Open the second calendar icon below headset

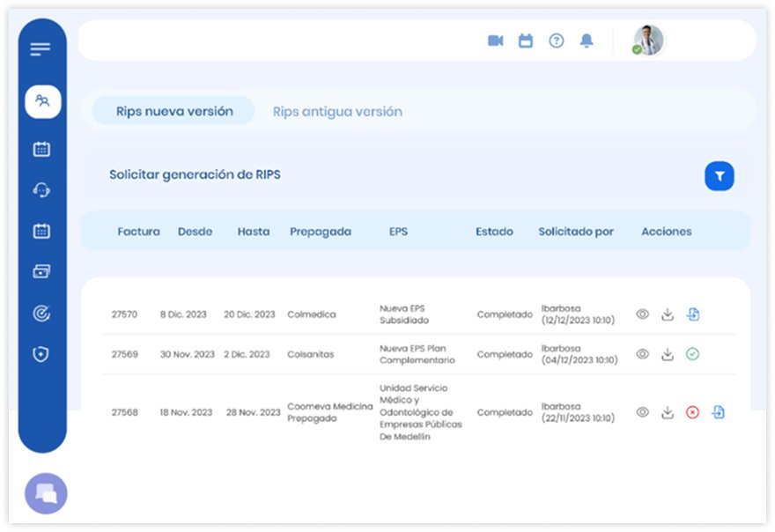41,231
